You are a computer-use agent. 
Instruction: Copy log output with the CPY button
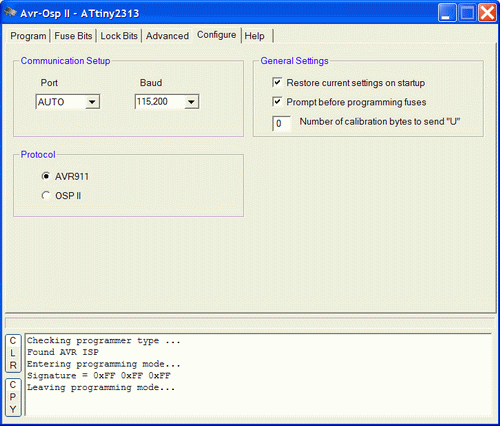(x=13, y=397)
